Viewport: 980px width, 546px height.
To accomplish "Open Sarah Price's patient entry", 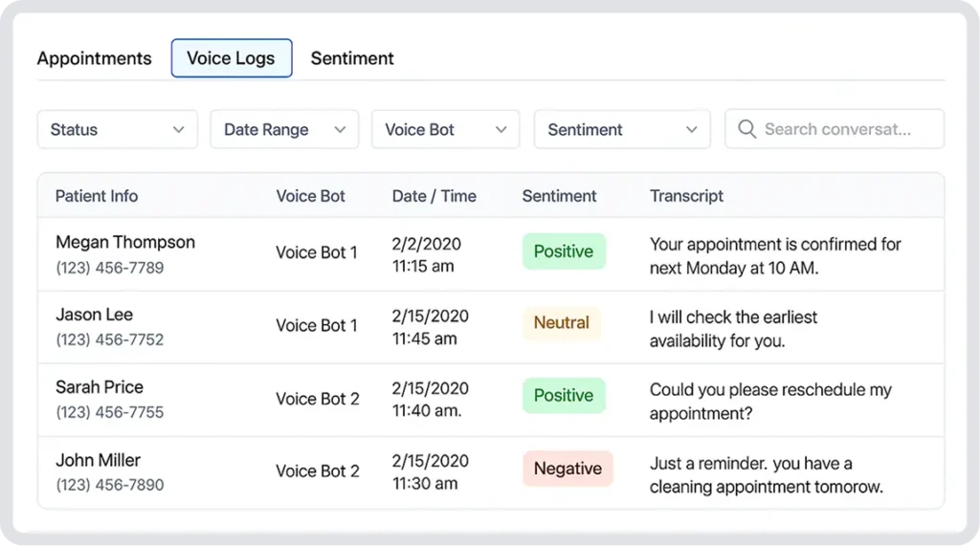I will (100, 387).
